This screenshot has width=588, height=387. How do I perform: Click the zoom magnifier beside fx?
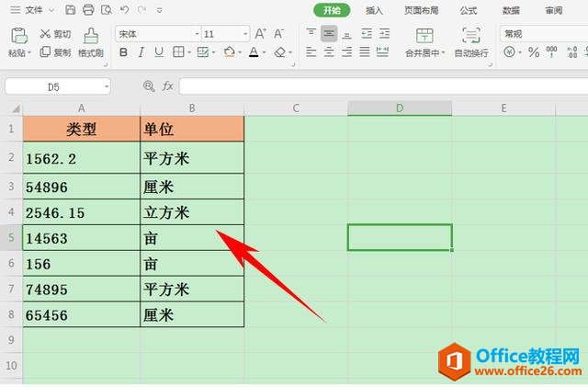click(149, 86)
